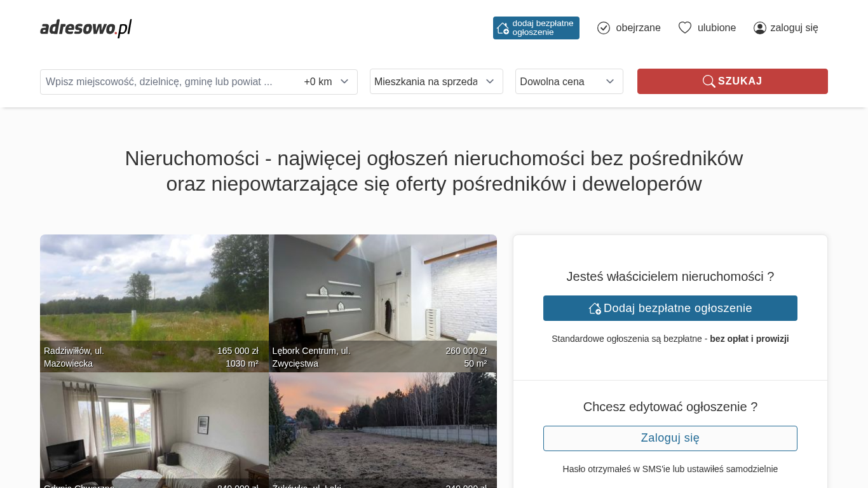The width and height of the screenshot is (868, 488).
Task: Go to ulubione favorites
Action: click(x=716, y=28)
